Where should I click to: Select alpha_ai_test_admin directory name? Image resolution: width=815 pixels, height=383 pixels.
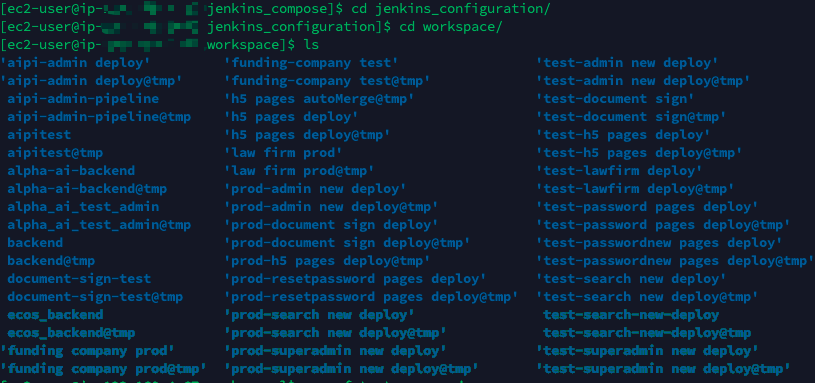click(83, 207)
